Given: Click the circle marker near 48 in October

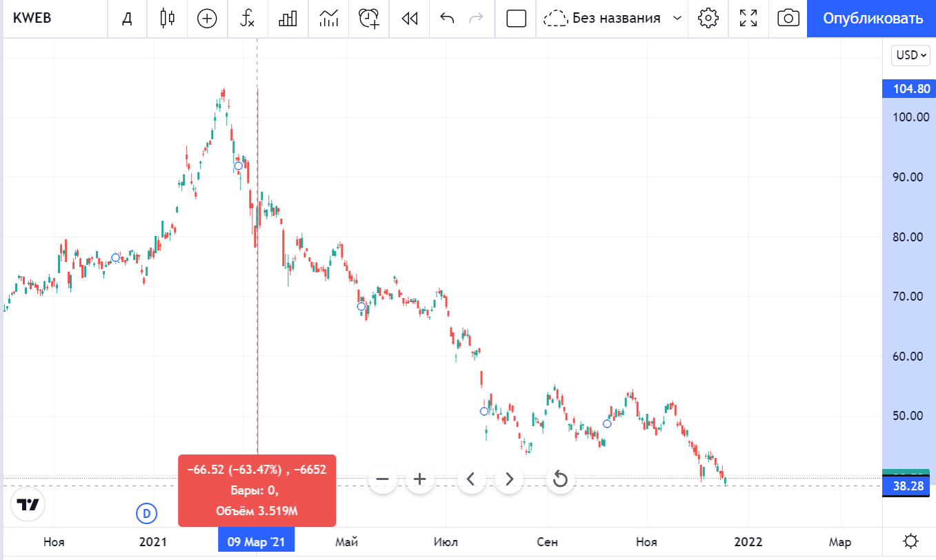Looking at the screenshot, I should (x=607, y=423).
